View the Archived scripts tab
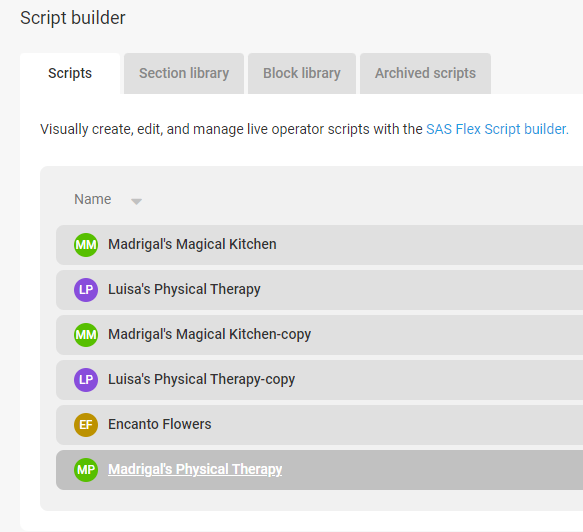This screenshot has height=532, width=583. 425,73
